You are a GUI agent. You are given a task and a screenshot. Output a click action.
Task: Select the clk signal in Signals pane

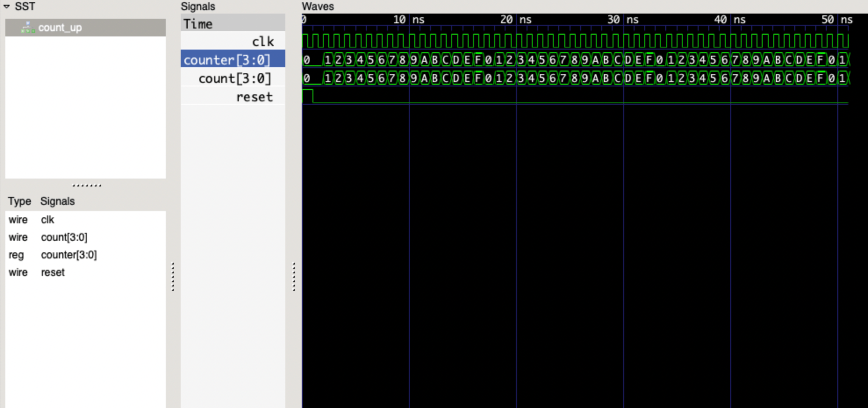point(262,42)
